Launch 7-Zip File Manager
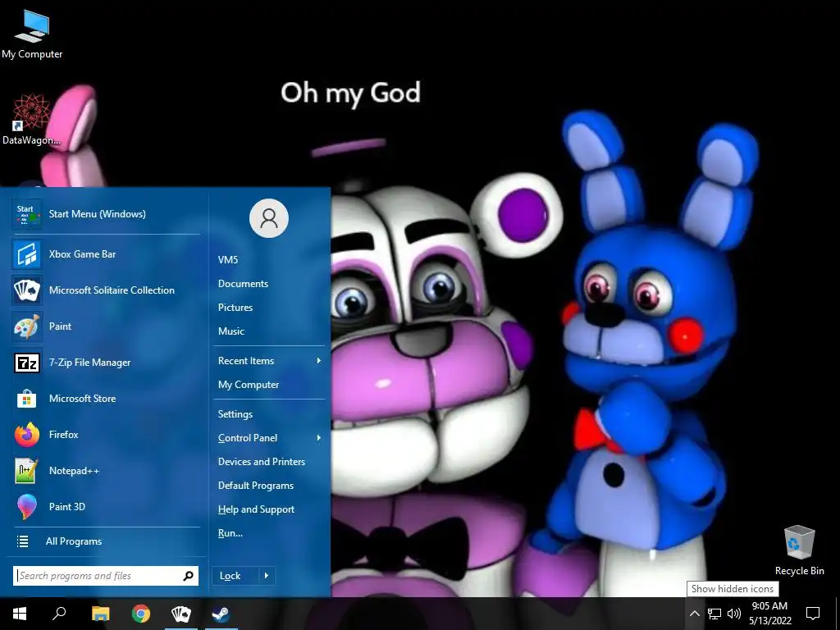 [106, 363]
